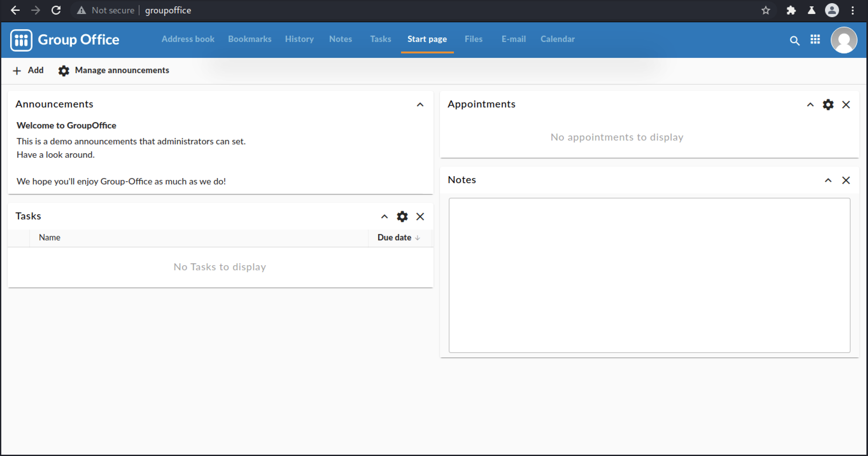
Task: Collapse the Appointments panel
Action: (x=810, y=105)
